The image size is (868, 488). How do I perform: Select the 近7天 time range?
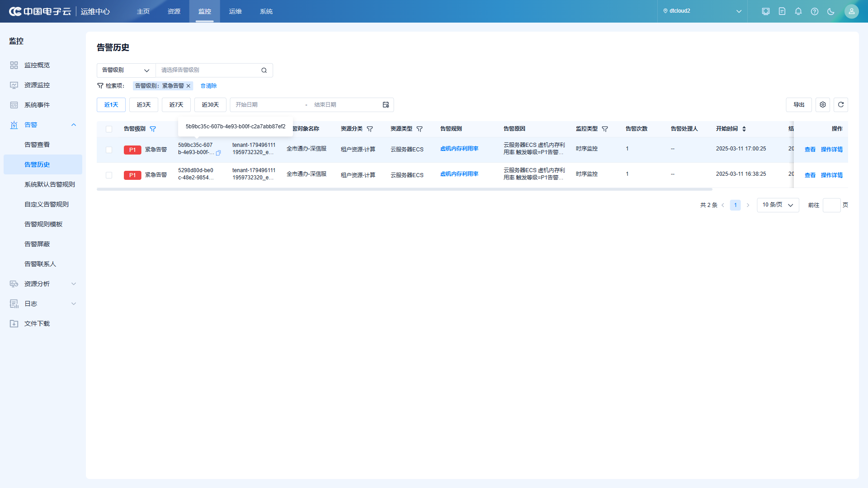point(176,105)
